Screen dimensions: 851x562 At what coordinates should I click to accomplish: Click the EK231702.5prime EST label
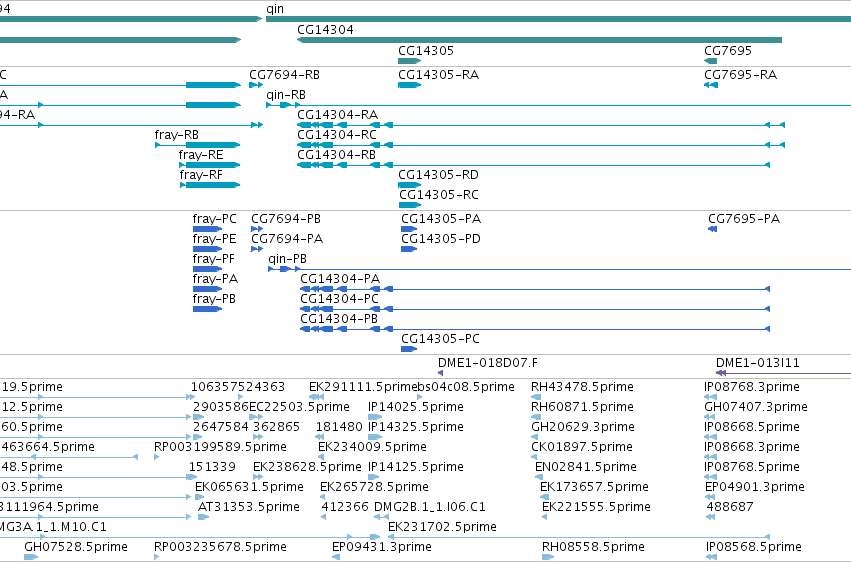[x=442, y=528]
